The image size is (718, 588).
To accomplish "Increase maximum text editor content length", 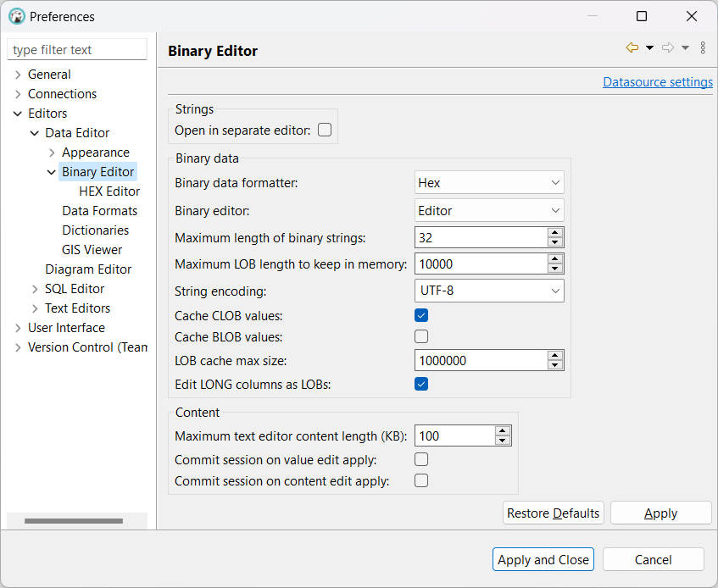I will tap(503, 431).
